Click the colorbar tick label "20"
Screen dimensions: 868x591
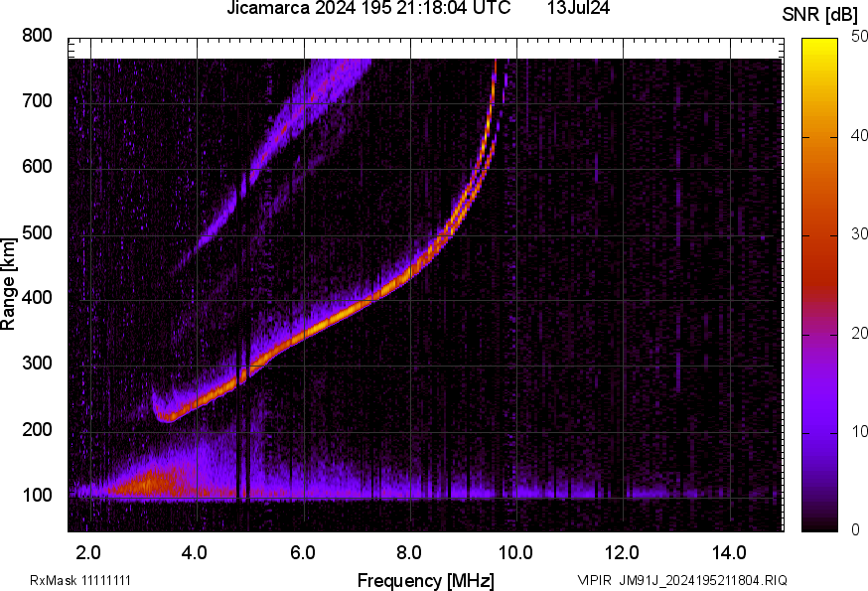[859, 334]
